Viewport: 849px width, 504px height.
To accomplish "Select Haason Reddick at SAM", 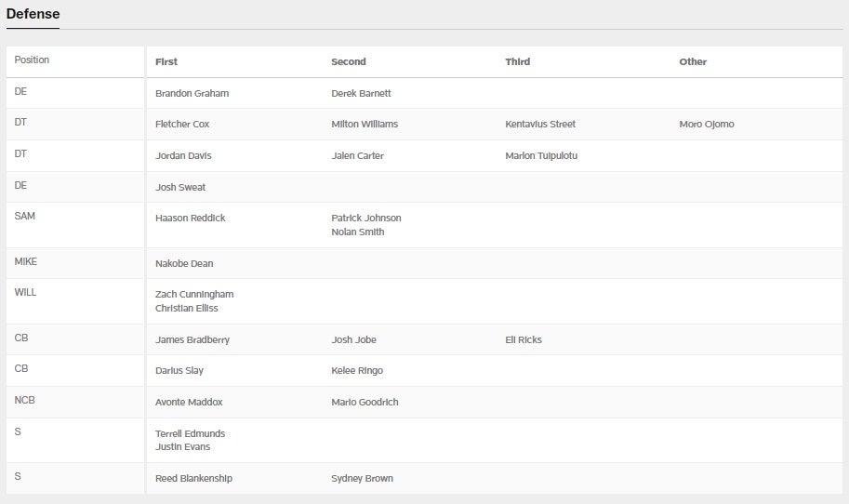I will tap(190, 219).
